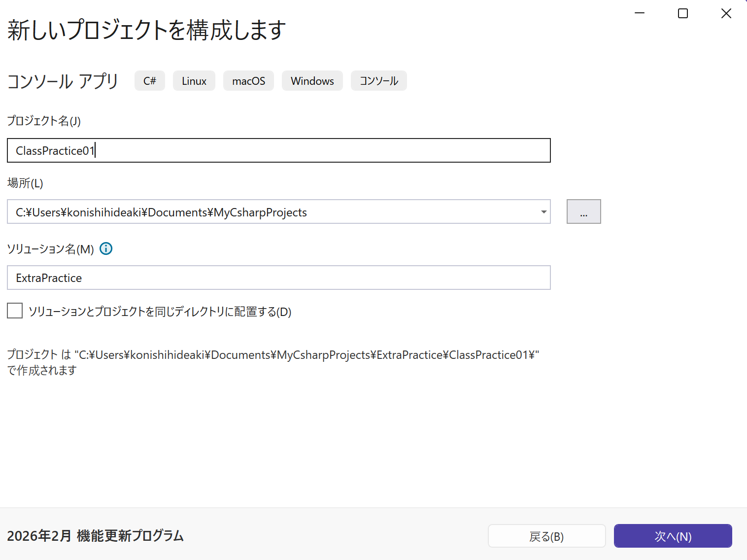Click the browse "..." button for location
The height and width of the screenshot is (560, 747).
[x=583, y=212]
